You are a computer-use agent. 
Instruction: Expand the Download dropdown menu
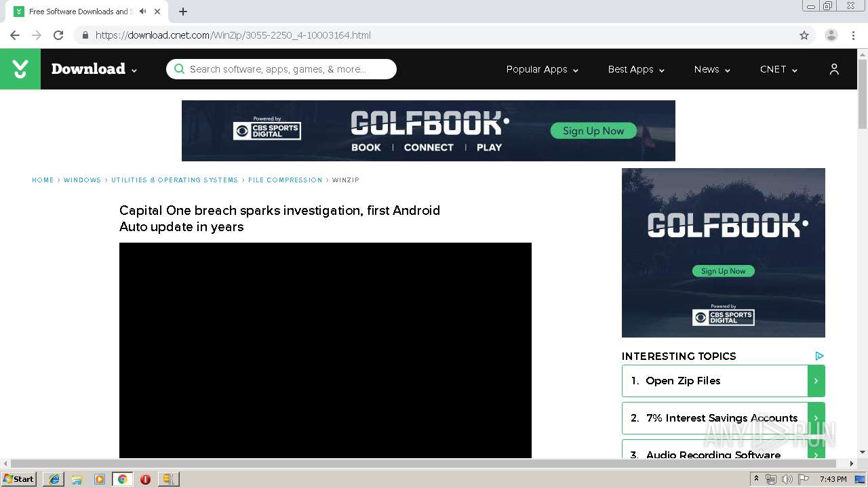point(94,69)
